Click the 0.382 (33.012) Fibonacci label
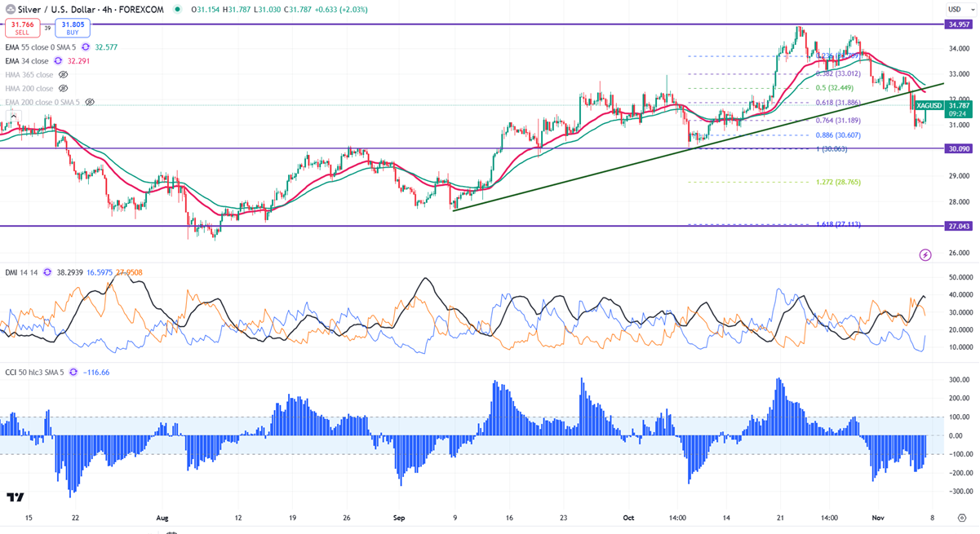This screenshot has width=980, height=534. [x=838, y=73]
